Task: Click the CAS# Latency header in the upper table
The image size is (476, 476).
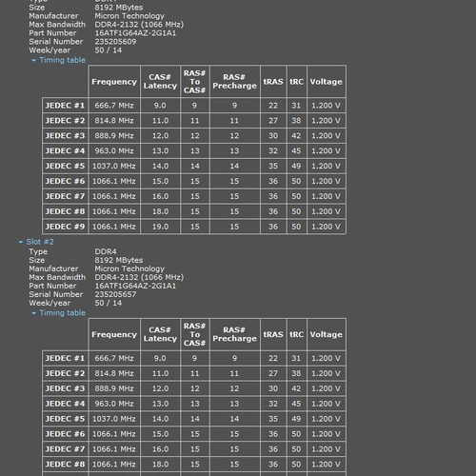Action: (160, 82)
